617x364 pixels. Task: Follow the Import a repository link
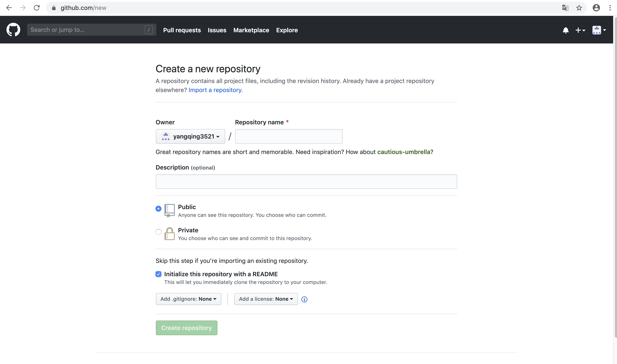point(215,90)
